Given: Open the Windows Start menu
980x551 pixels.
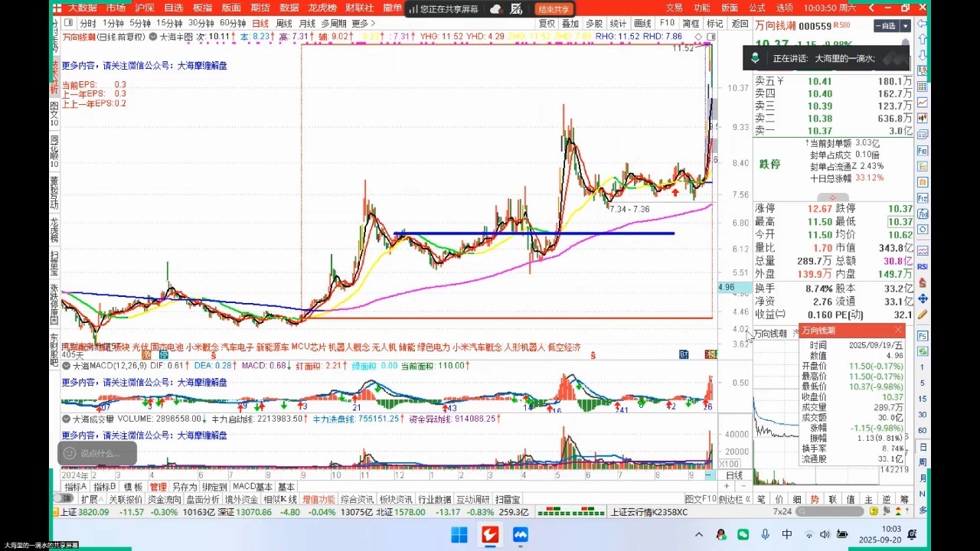Looking at the screenshot, I should tap(459, 534).
